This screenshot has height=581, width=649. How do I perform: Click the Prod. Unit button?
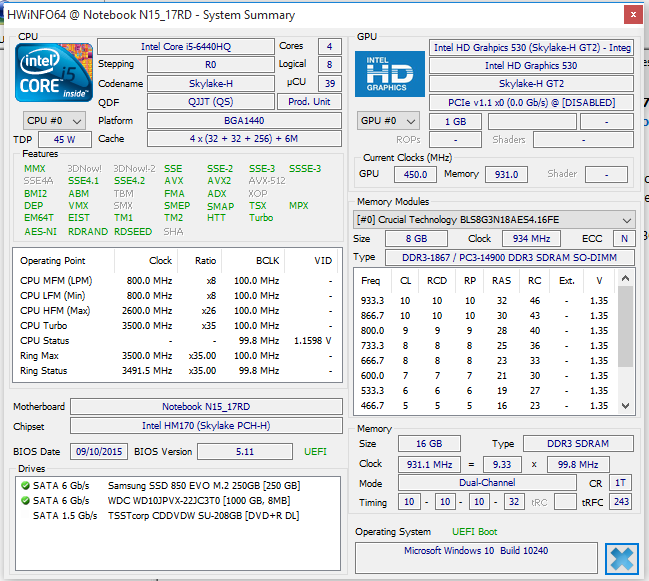(309, 102)
